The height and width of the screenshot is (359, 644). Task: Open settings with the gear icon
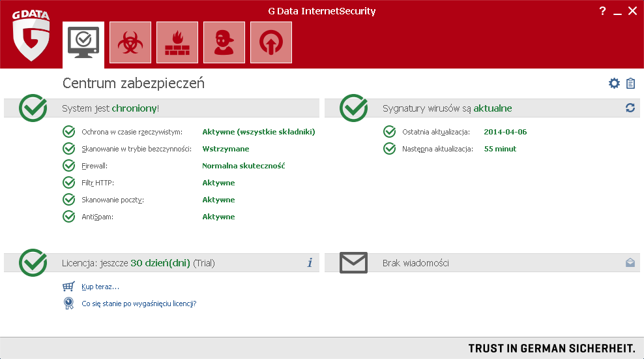point(614,84)
